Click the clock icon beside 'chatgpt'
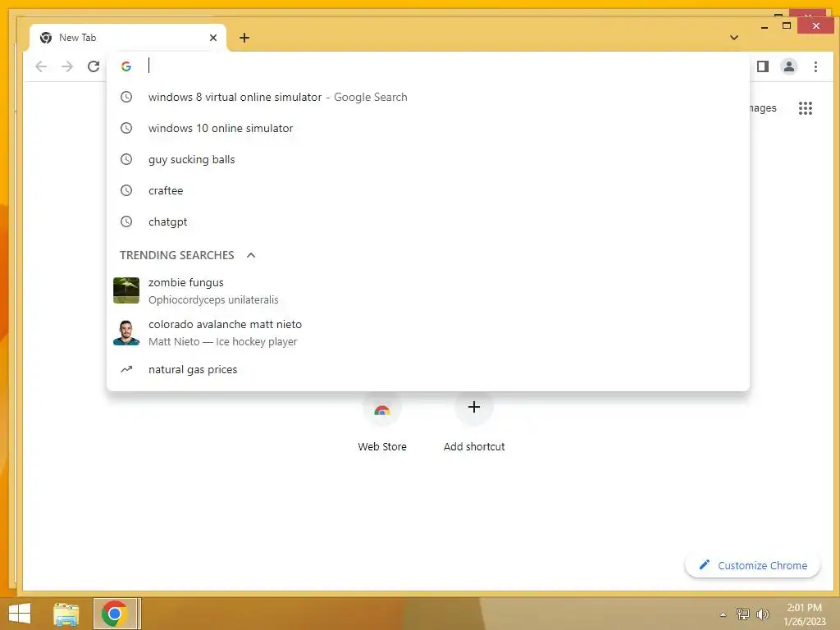This screenshot has height=630, width=840. 126,221
